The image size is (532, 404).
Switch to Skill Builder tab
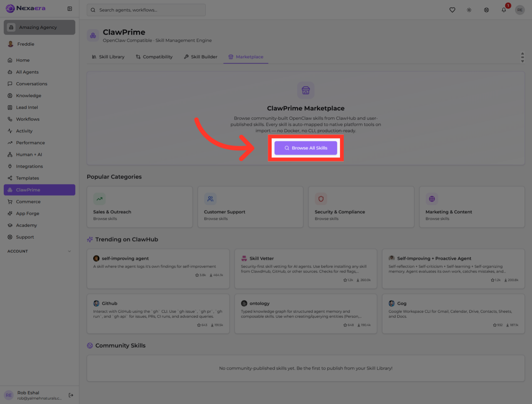point(201,57)
